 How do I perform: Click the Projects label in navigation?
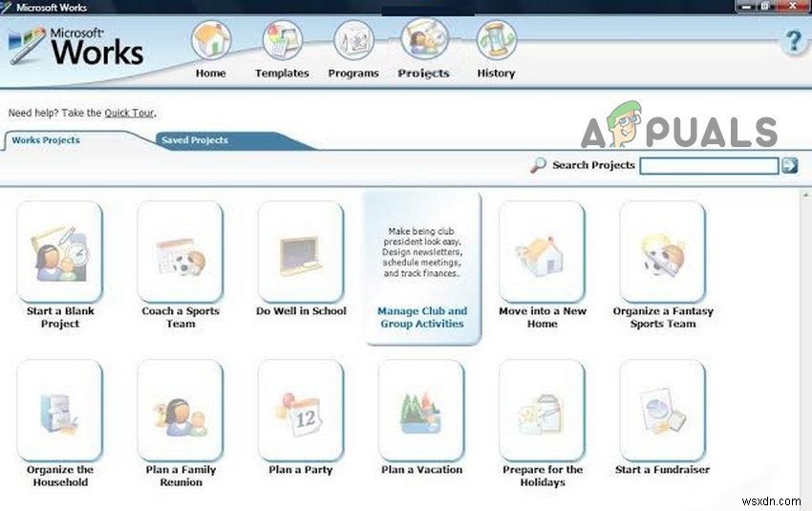click(x=423, y=73)
